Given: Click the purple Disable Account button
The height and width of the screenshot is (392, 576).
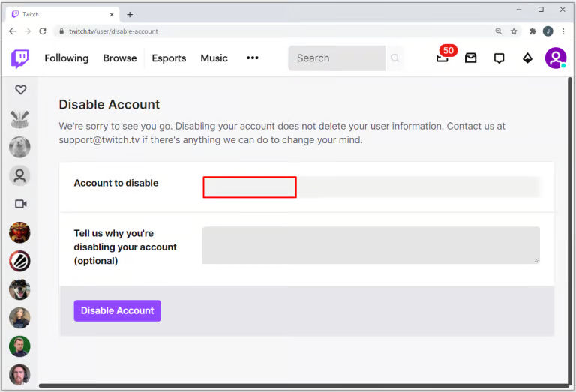Looking at the screenshot, I should [118, 310].
